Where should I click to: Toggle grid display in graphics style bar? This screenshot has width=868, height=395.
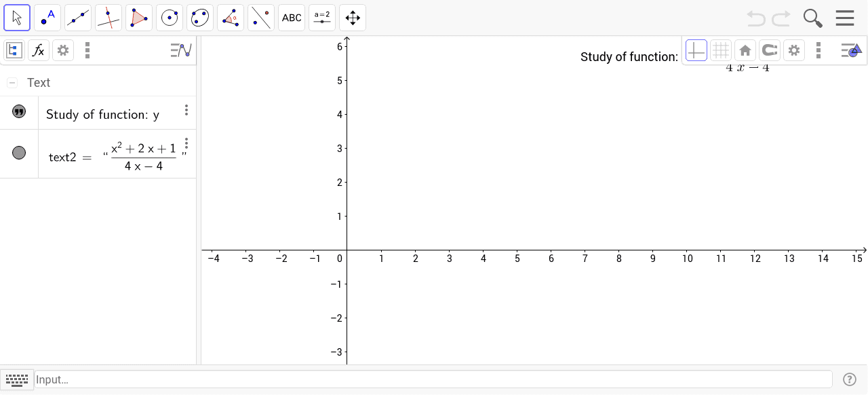(721, 50)
